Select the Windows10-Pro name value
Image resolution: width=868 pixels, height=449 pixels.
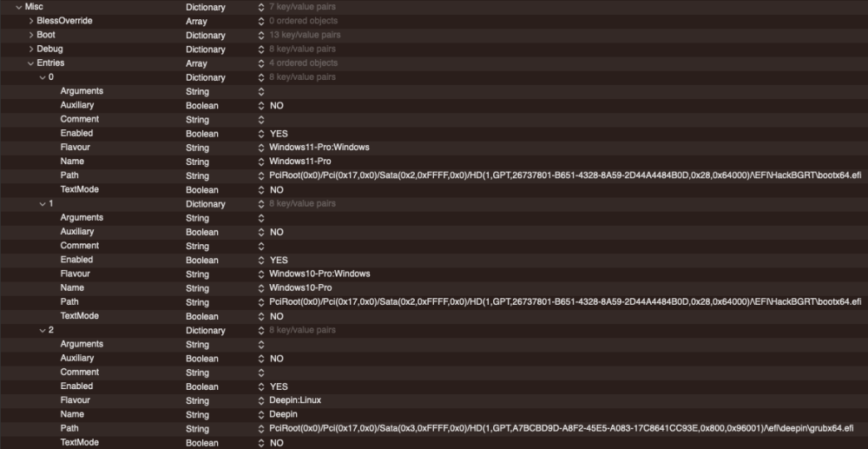tap(300, 287)
